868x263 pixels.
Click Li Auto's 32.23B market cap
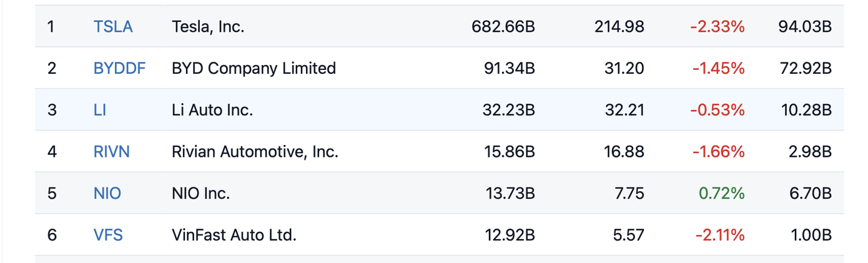click(508, 110)
